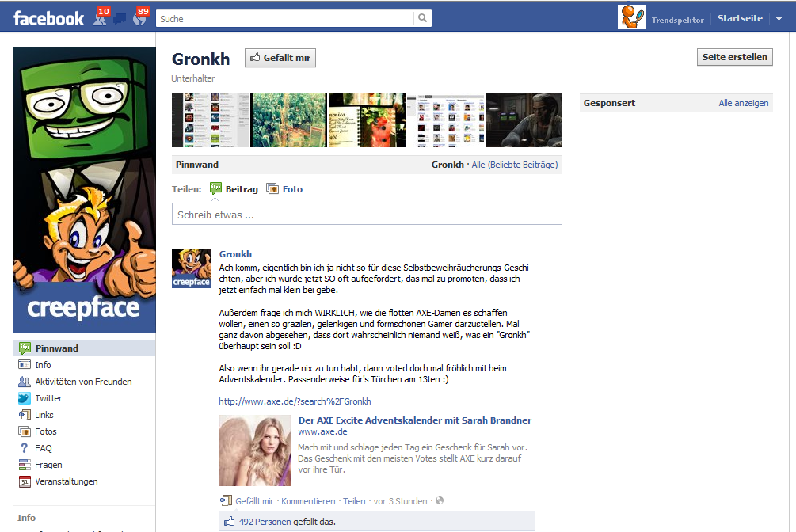The width and height of the screenshot is (796, 532).
Task: Click the Links icon in sidebar
Action: [25, 415]
